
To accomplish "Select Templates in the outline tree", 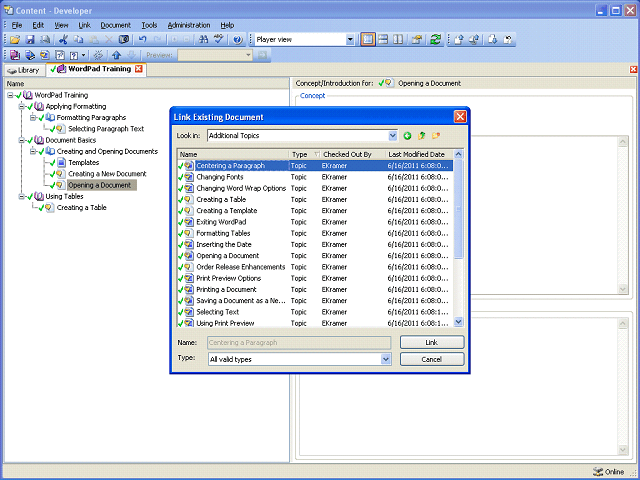I will [84, 162].
